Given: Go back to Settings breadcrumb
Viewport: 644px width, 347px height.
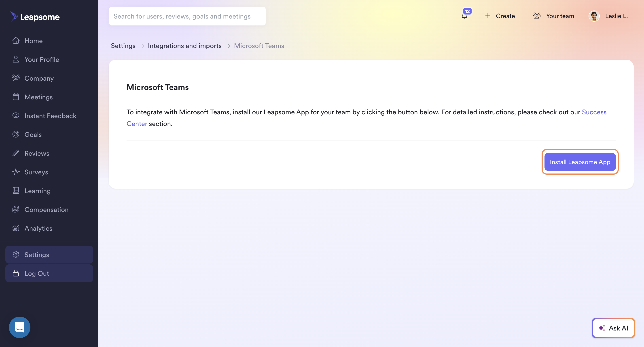Looking at the screenshot, I should tap(123, 46).
